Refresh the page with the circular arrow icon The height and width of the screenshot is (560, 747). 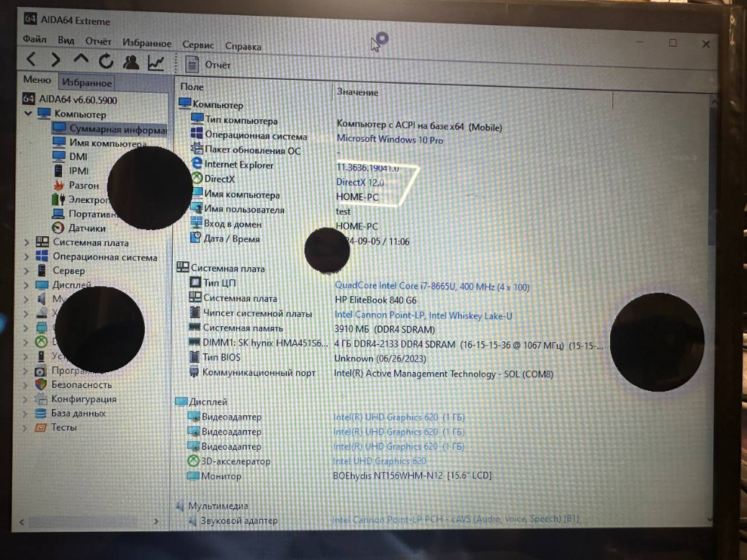pos(106,60)
